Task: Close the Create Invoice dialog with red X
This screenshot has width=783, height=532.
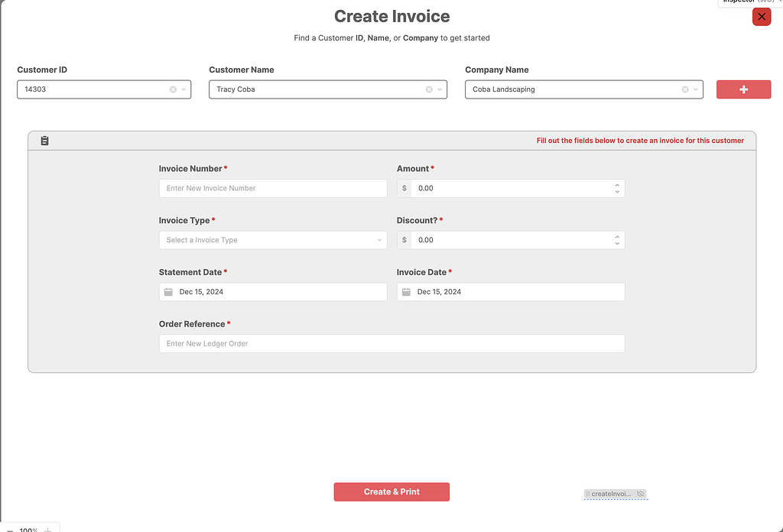Action: 762,16
